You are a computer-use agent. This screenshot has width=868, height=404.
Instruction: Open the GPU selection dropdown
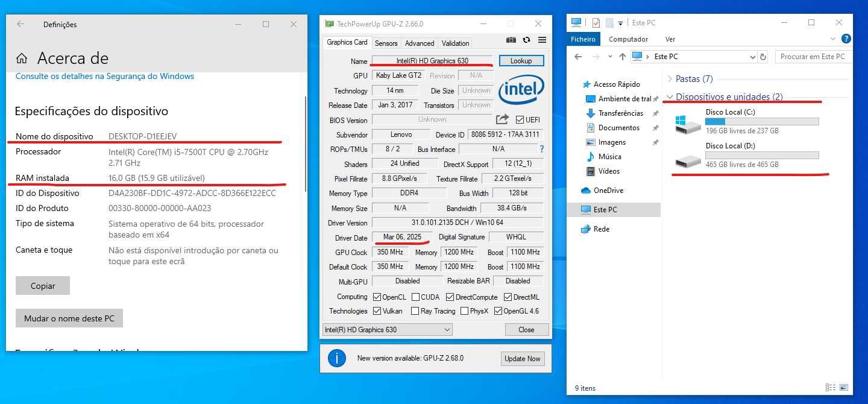point(387,330)
